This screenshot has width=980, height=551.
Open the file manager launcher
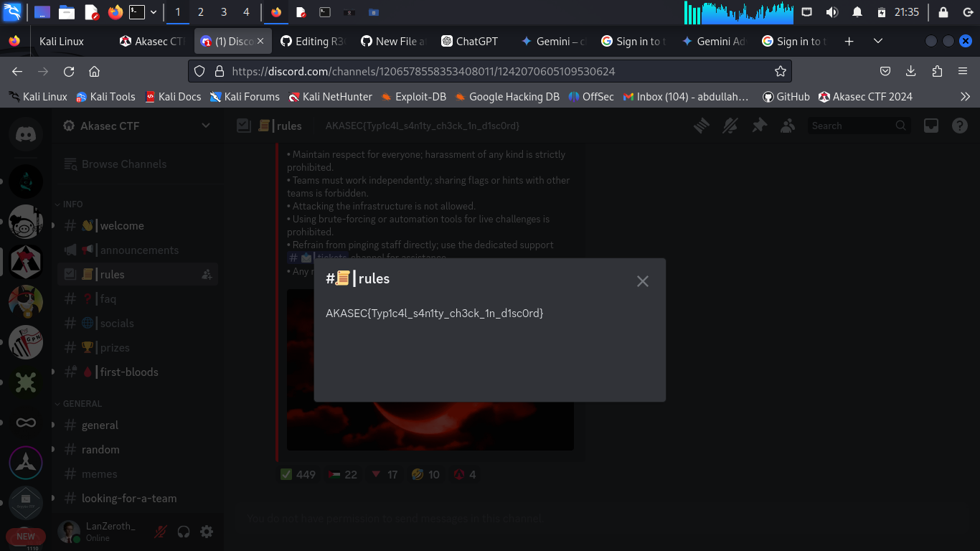coord(67,12)
